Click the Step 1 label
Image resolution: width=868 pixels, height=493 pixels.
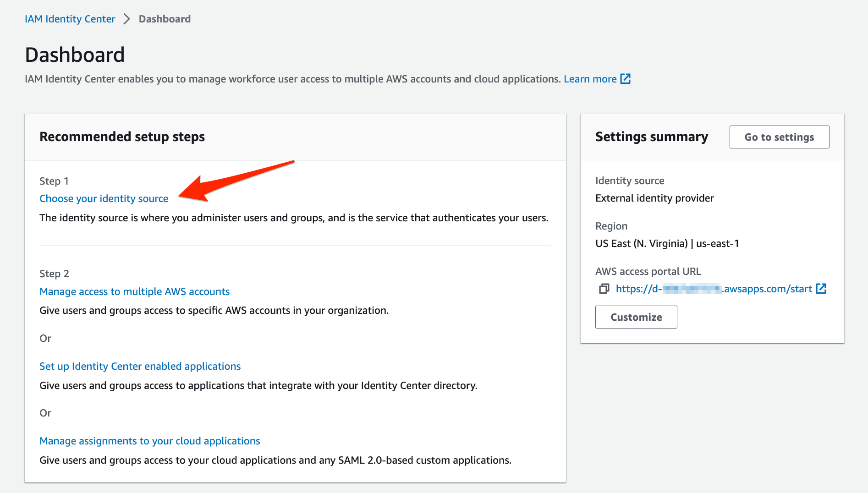pyautogui.click(x=54, y=181)
